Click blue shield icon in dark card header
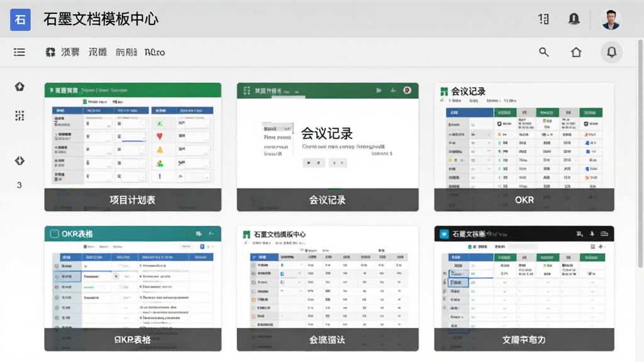 tap(444, 234)
